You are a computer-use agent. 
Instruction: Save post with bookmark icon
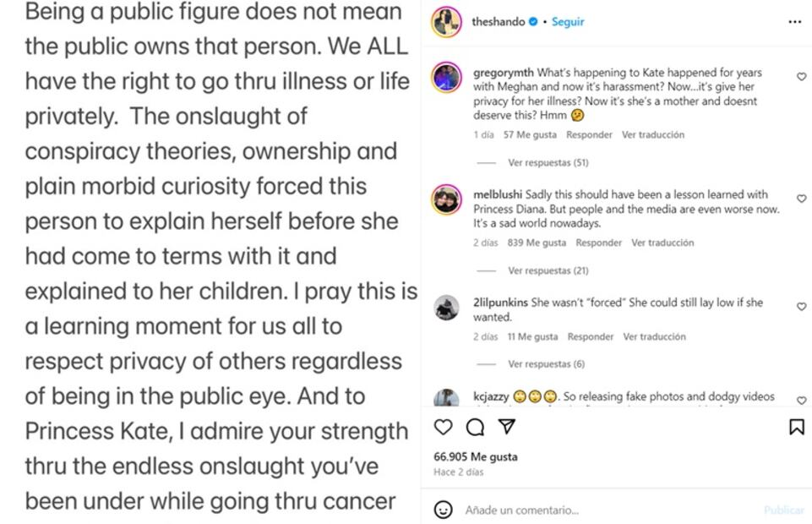click(796, 427)
